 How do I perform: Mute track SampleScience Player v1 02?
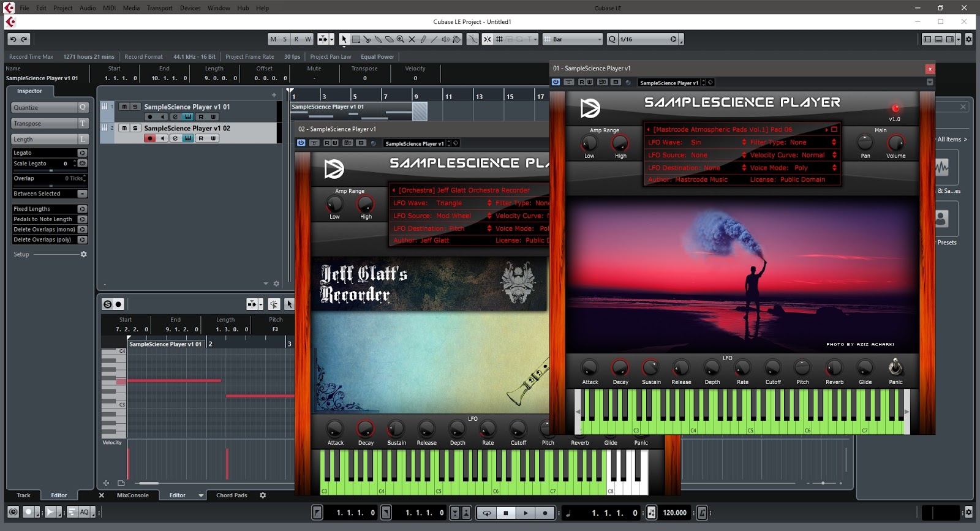coord(124,128)
